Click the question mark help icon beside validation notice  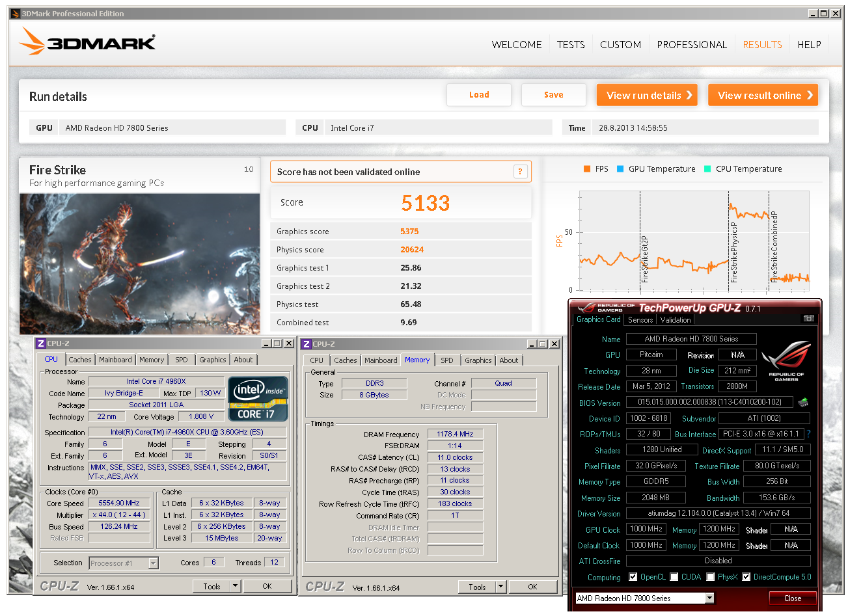point(519,172)
